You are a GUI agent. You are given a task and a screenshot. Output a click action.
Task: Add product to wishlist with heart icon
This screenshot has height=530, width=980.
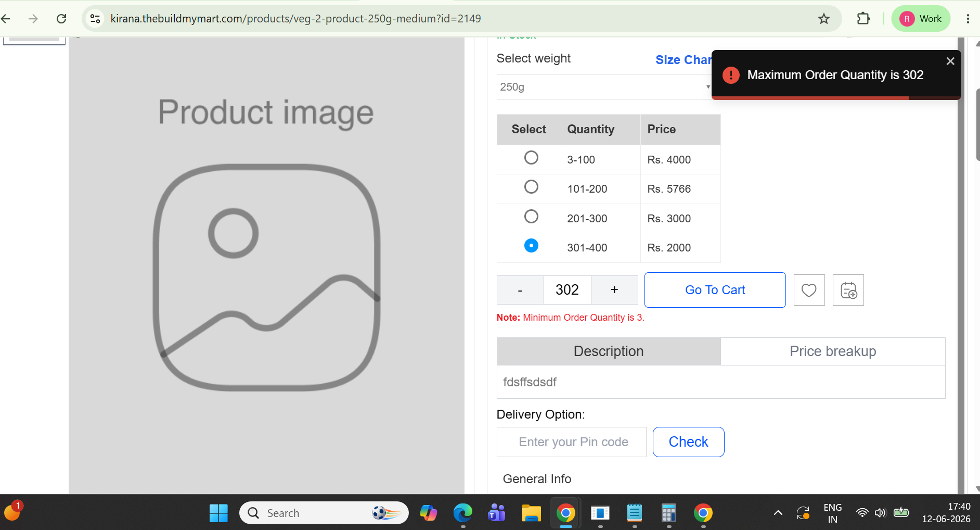[x=809, y=290]
